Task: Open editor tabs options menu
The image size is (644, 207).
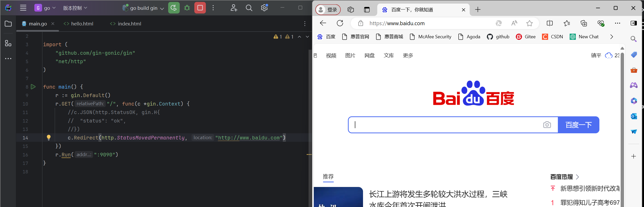Action: (x=305, y=24)
